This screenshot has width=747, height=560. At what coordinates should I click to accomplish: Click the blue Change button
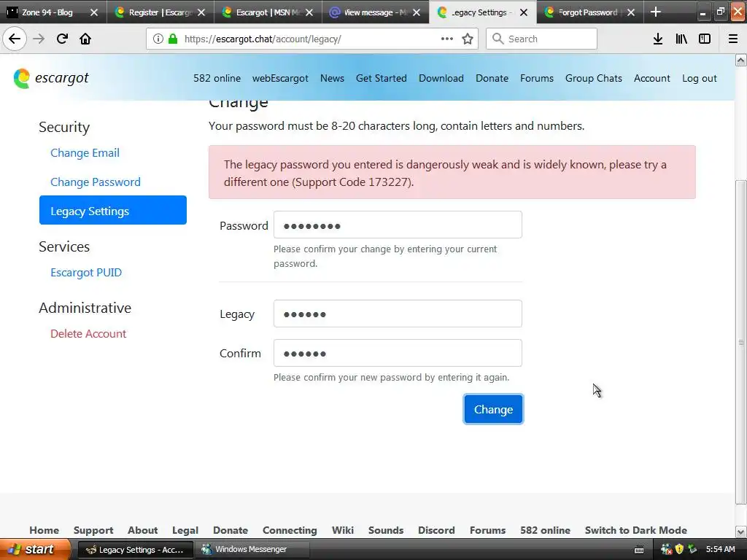[x=493, y=409]
